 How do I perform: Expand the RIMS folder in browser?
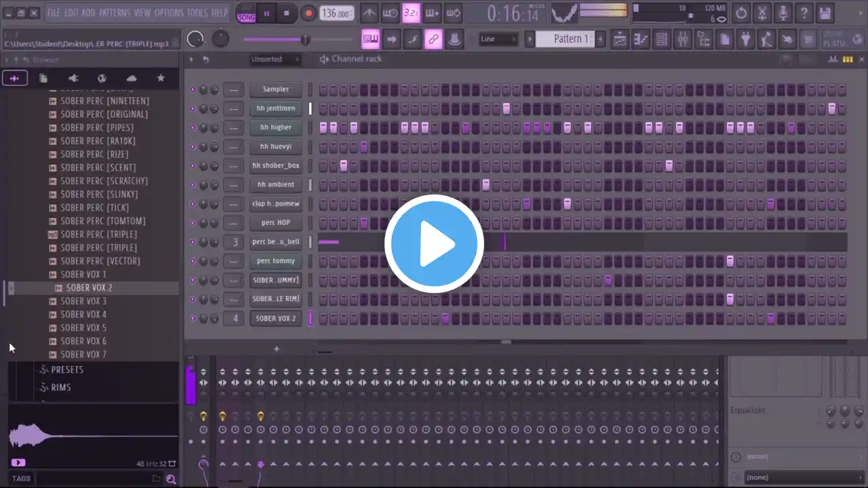[x=54, y=388]
